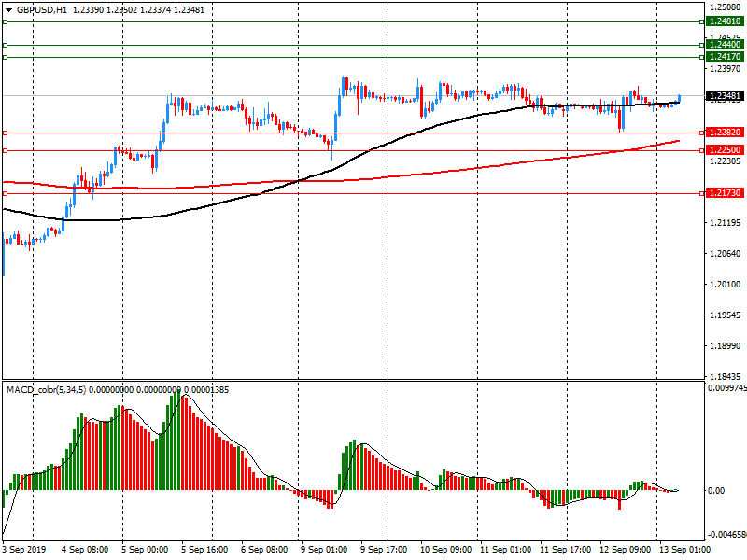Click the 1.20100 price scale value
The width and height of the screenshot is (747, 560).
click(x=726, y=285)
